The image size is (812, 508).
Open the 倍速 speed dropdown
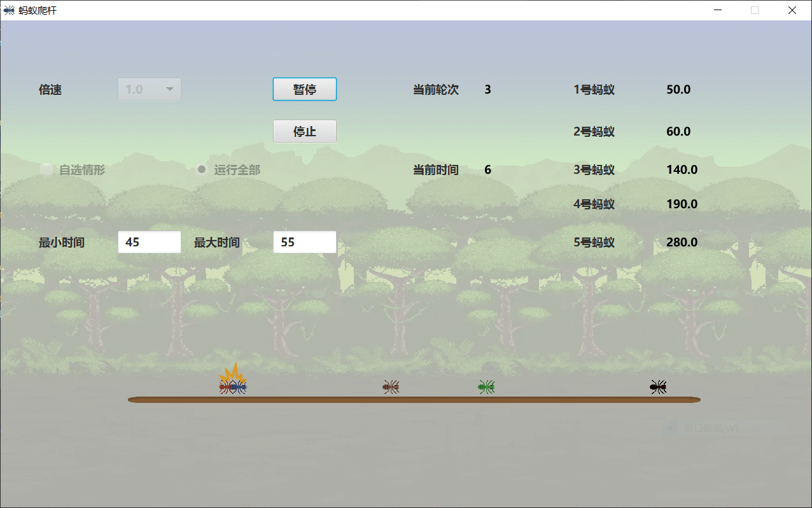149,89
